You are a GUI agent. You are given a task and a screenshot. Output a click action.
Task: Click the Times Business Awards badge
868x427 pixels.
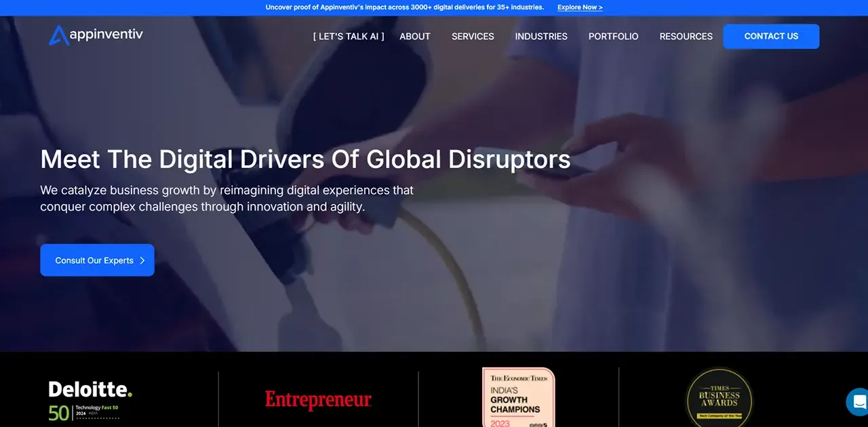[719, 397]
